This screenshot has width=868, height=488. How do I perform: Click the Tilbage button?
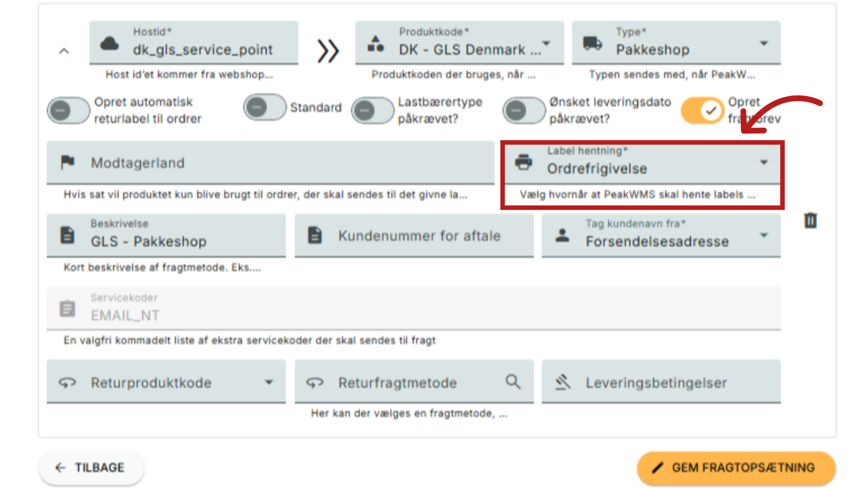(x=91, y=468)
